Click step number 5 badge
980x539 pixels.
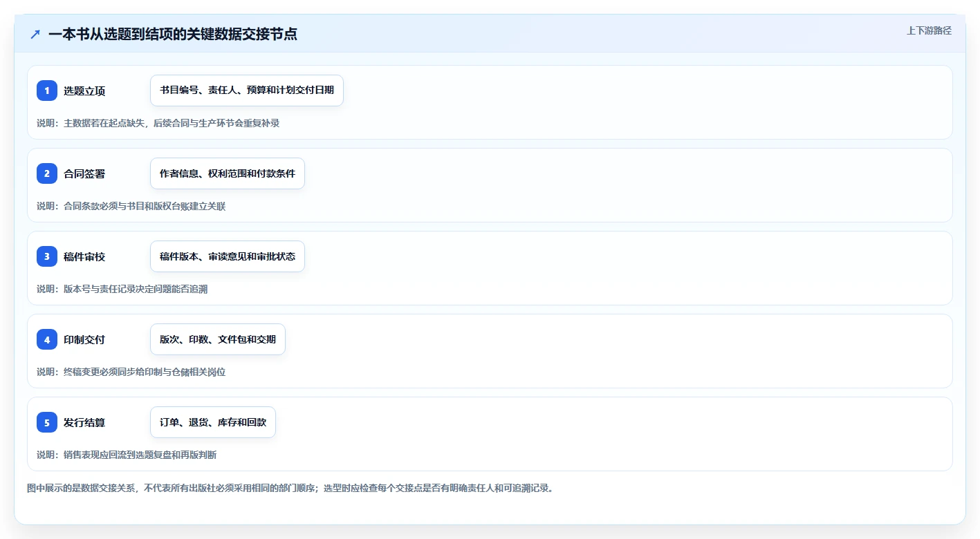[47, 422]
